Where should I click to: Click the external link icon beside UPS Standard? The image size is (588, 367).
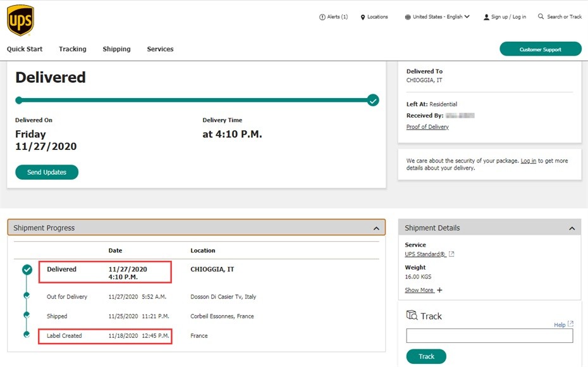pos(451,254)
